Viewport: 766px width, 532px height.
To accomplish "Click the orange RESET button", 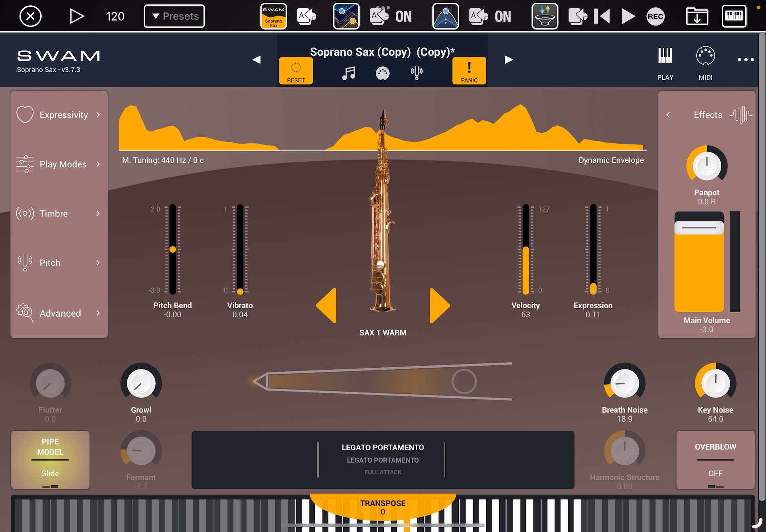I will (296, 71).
